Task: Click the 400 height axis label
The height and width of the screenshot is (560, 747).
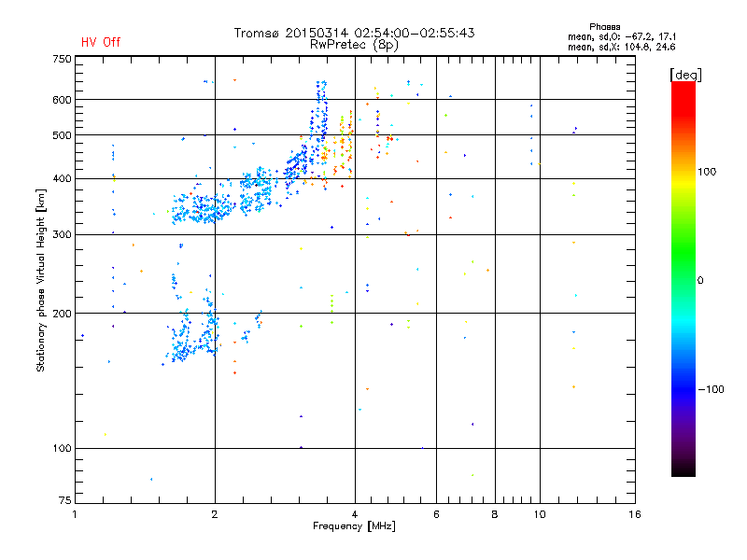Action: pyautogui.click(x=62, y=178)
